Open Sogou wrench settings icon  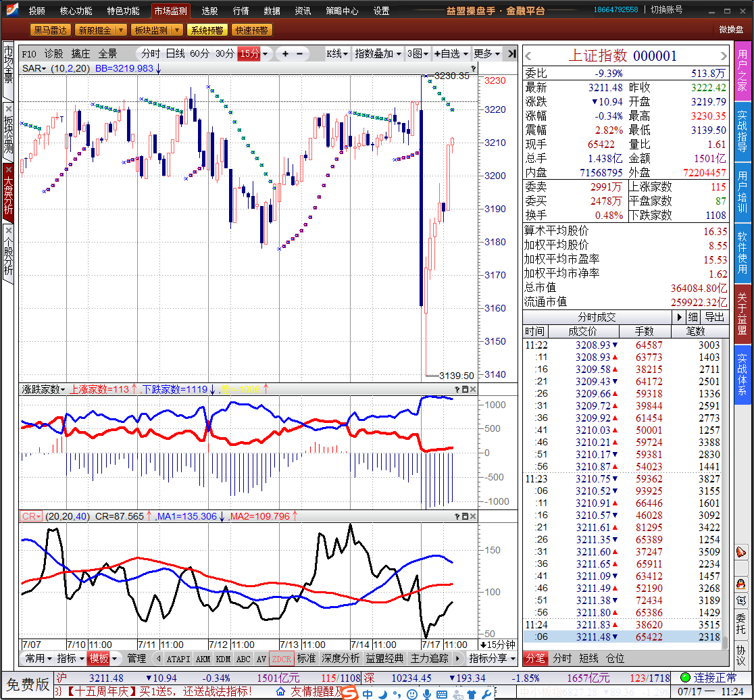pyautogui.click(x=486, y=694)
